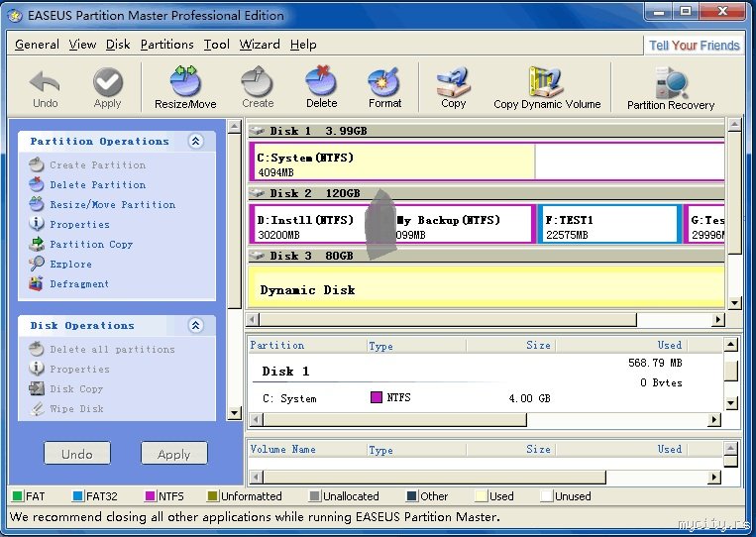
Task: Collapse the Disk Operations panel
Action: tap(196, 325)
